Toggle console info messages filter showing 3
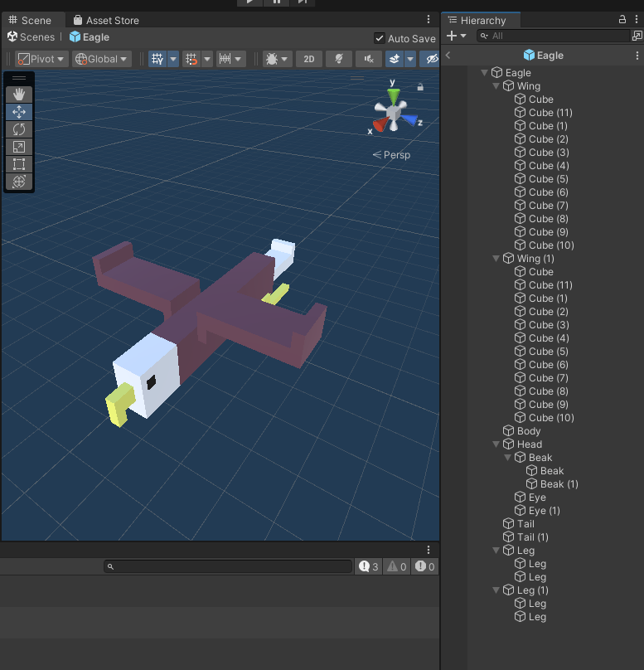This screenshot has height=670, width=644. coord(369,566)
